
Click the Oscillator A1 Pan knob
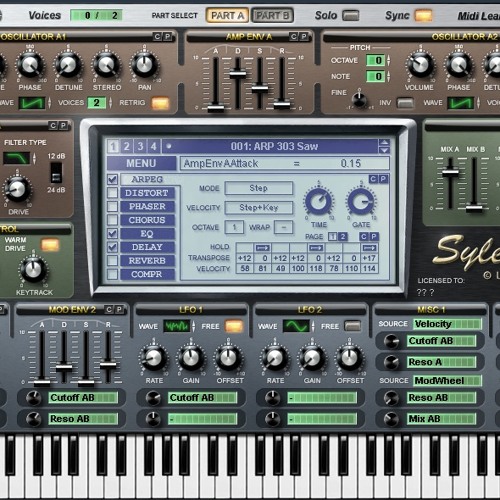[144, 65]
